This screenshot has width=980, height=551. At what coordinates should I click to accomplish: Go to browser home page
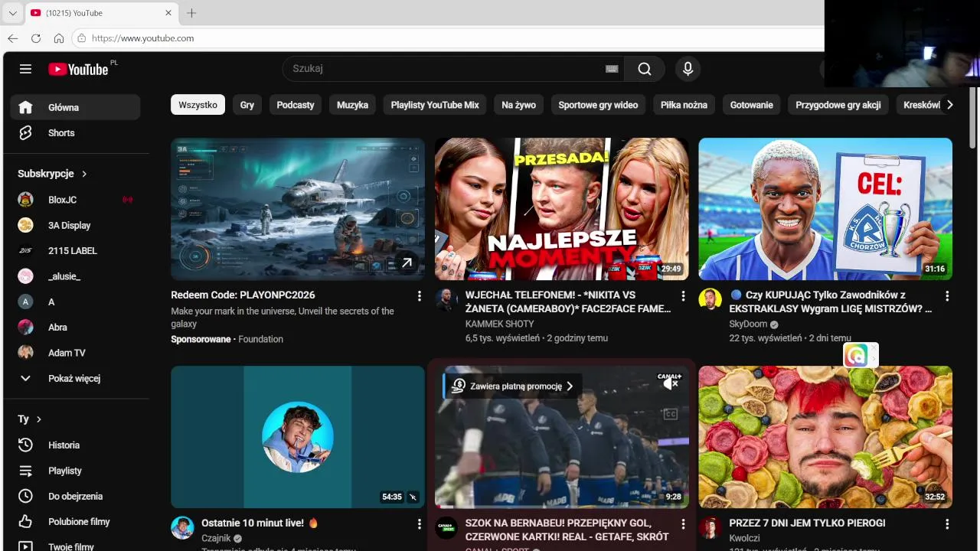tap(59, 38)
